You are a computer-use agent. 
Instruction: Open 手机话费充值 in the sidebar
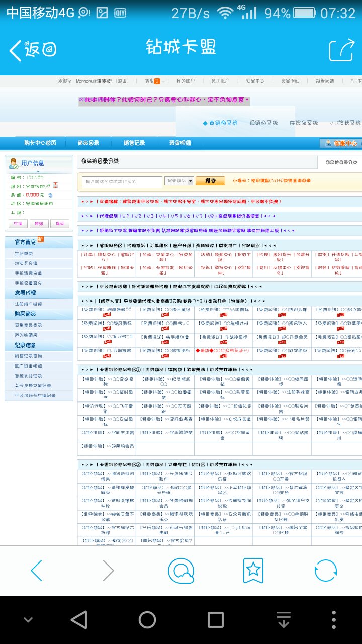tap(28, 273)
